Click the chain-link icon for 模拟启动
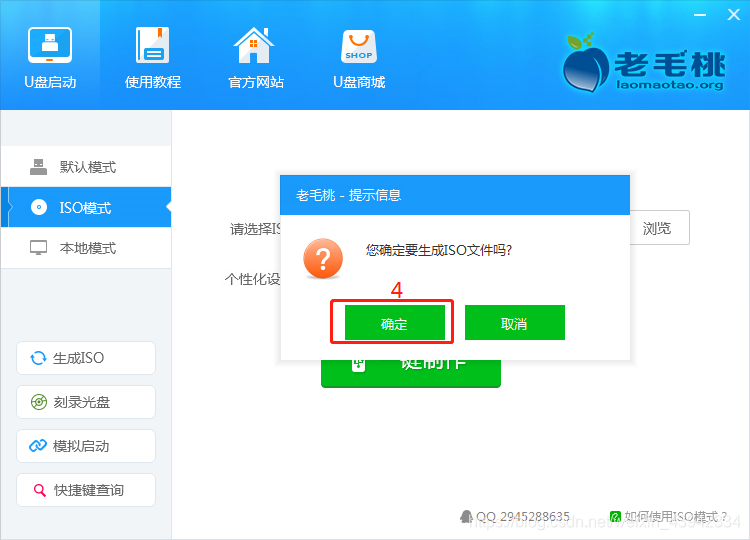This screenshot has width=750, height=540. point(38,446)
